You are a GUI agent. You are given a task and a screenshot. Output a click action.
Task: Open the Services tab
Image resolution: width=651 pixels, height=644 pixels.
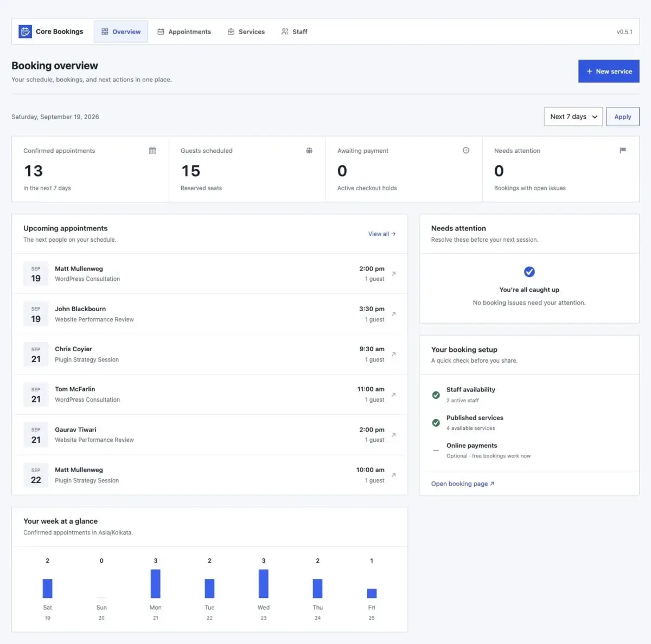[x=246, y=31]
